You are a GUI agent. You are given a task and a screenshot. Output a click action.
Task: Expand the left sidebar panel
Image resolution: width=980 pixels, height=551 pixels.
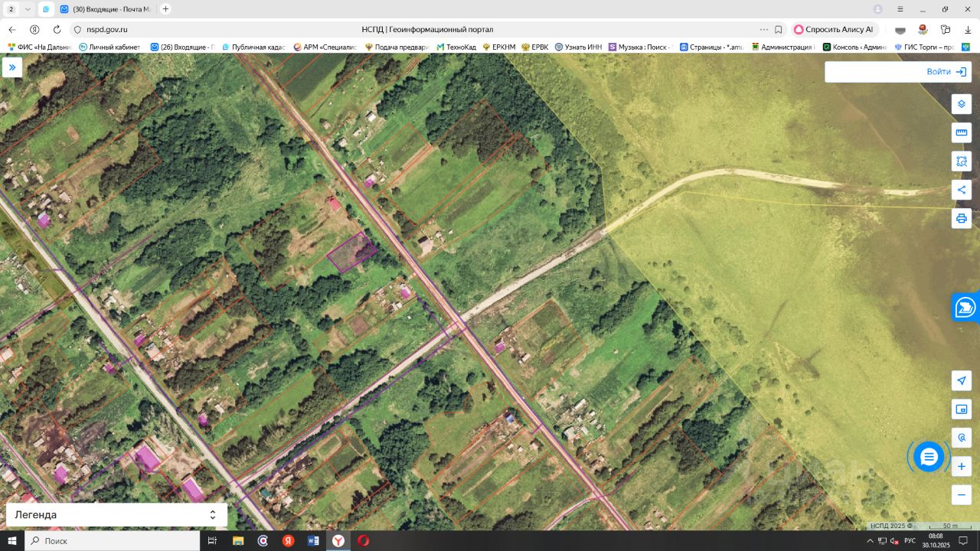point(12,67)
